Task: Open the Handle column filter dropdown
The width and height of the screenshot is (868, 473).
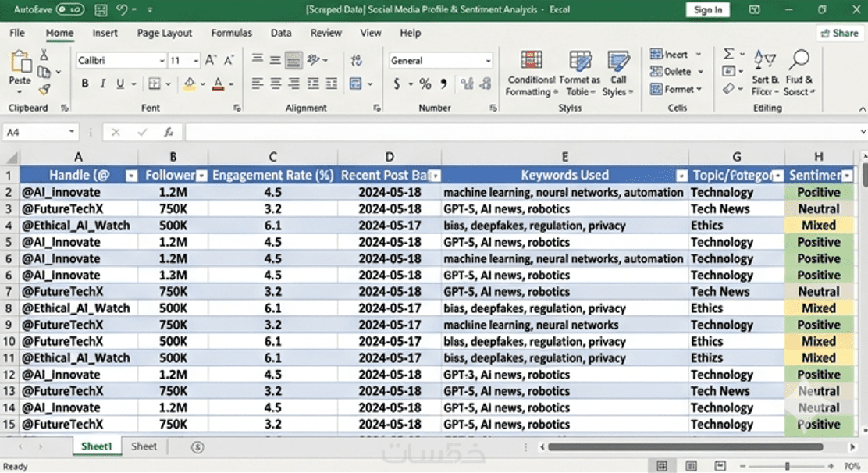Action: (131, 176)
